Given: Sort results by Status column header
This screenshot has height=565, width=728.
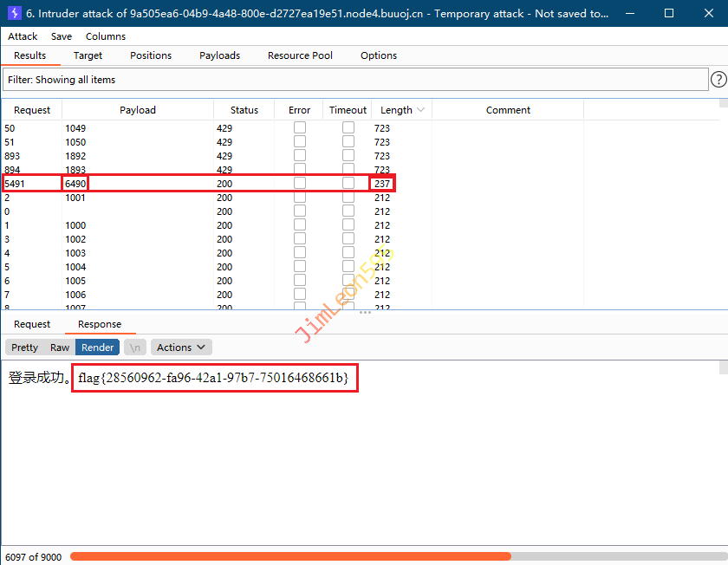Looking at the screenshot, I should coord(244,110).
